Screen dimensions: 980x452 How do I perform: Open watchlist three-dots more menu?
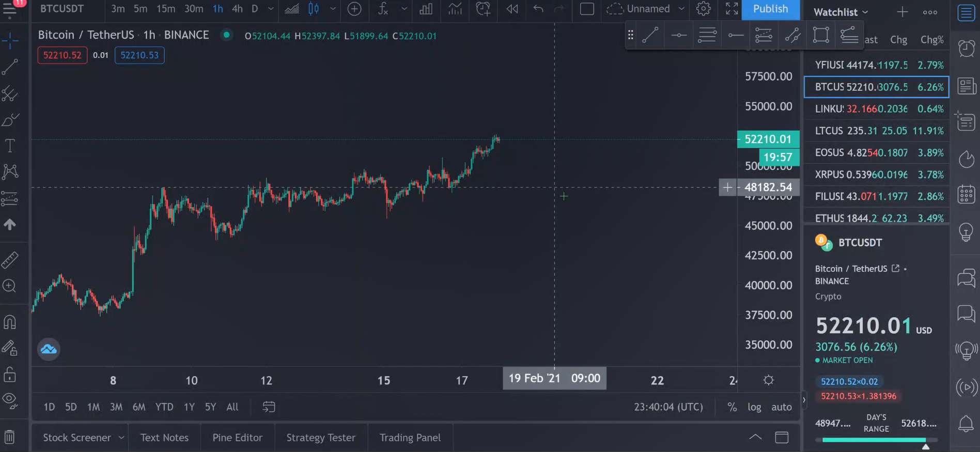tap(930, 12)
